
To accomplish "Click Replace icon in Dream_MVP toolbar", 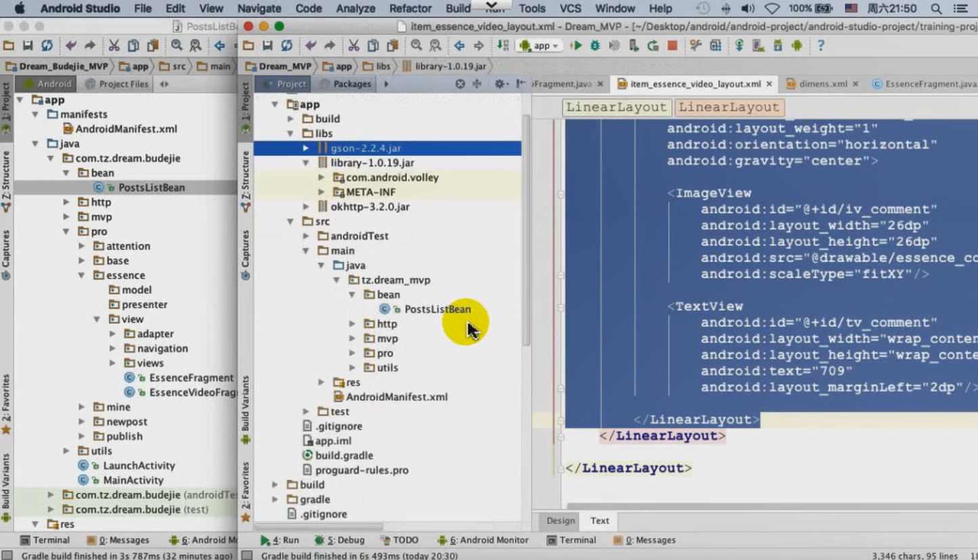I will (x=435, y=46).
